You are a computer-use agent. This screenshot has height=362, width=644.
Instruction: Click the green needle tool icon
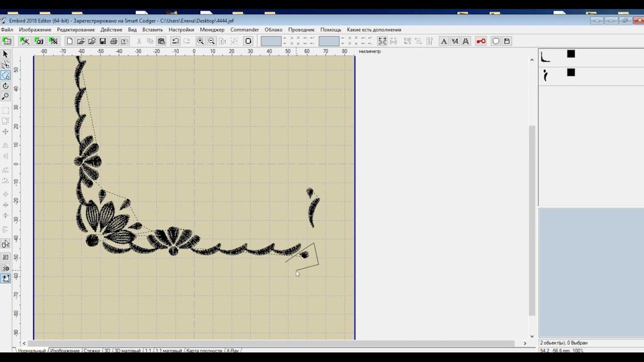25,41
